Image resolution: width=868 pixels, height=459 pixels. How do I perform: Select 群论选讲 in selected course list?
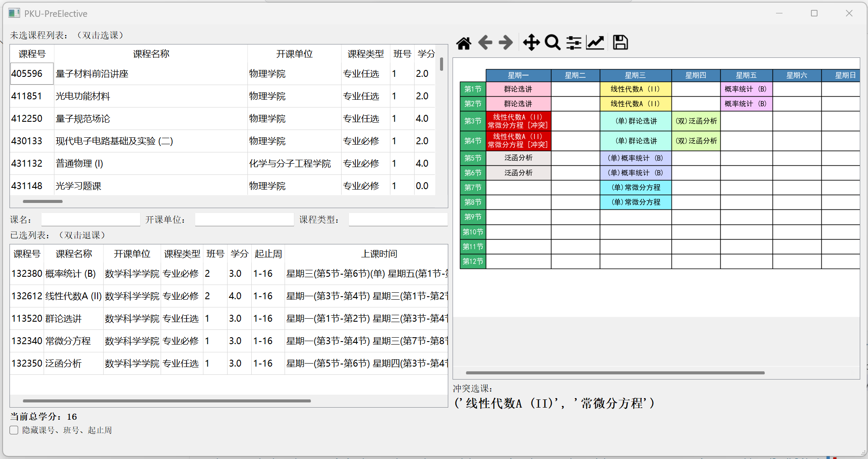(229, 319)
